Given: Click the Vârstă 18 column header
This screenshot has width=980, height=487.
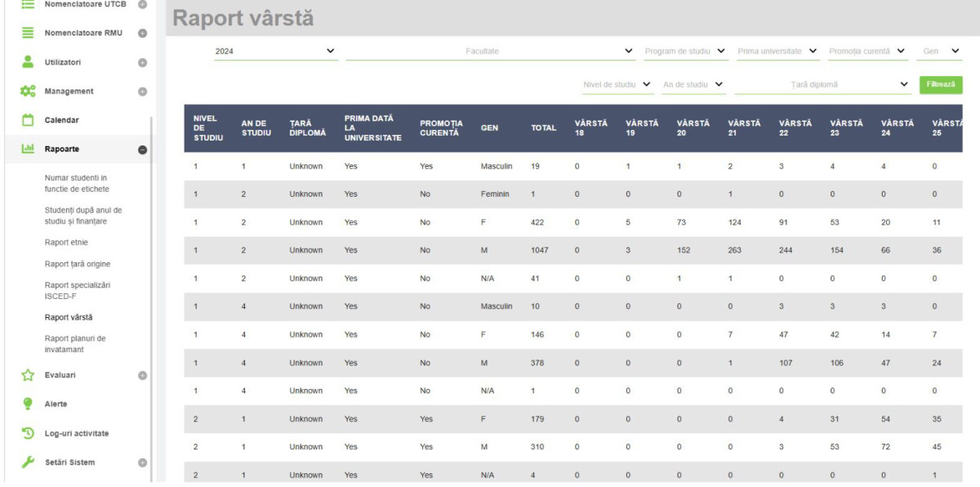Looking at the screenshot, I should tap(591, 128).
